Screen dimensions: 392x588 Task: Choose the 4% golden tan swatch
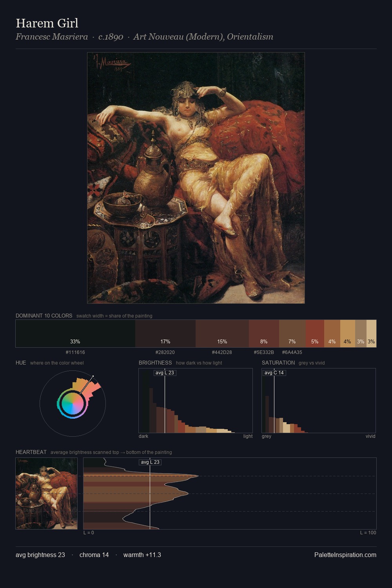(x=348, y=334)
